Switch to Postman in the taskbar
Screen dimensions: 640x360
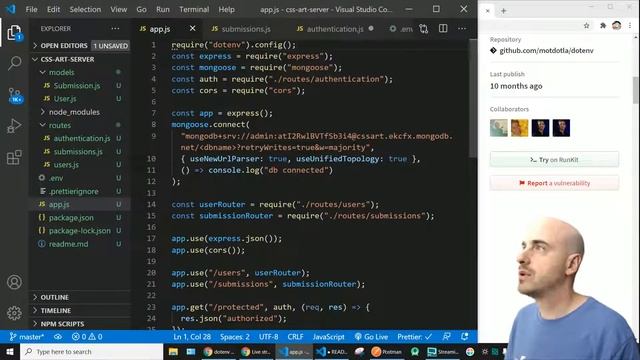pos(386,351)
